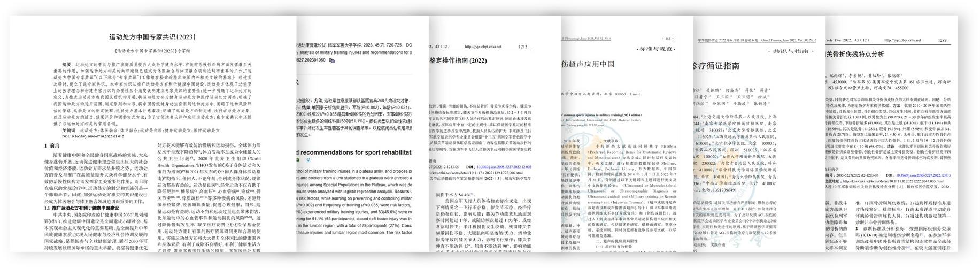980x268 pixels.
Task: Click the 关键词 keywords label
Action: tap(68, 131)
